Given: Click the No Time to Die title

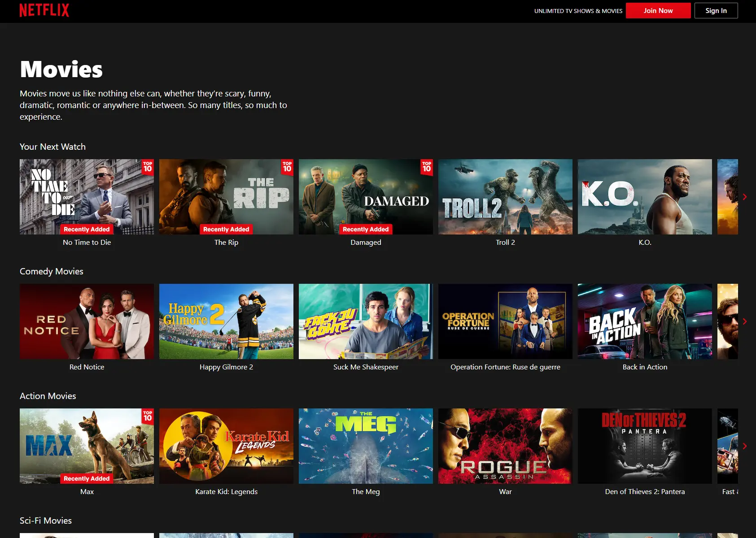Looking at the screenshot, I should (87, 242).
